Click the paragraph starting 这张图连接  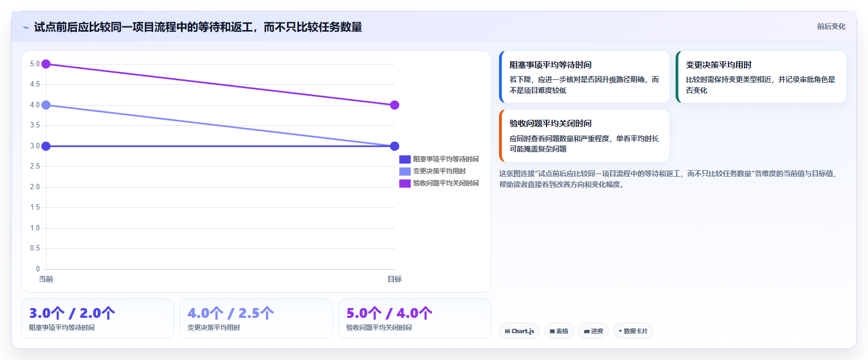[x=668, y=179]
